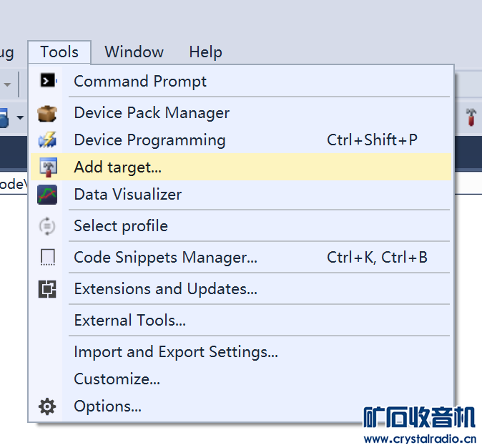Click the Command Prompt terminal icon

pos(47,81)
